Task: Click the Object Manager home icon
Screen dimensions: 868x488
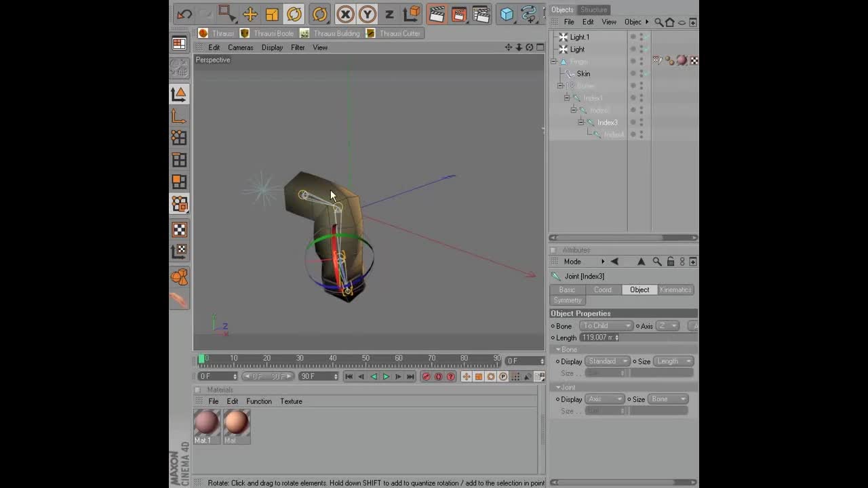Action: pos(670,22)
